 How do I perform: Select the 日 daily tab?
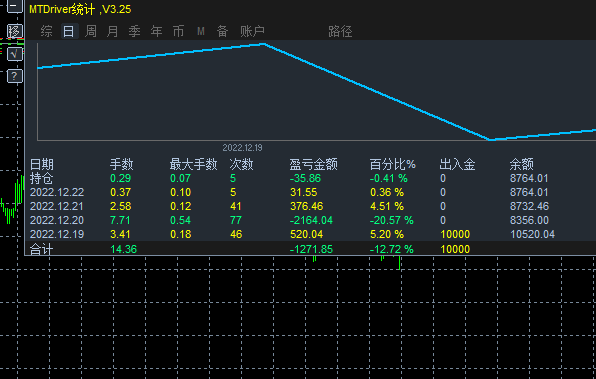pos(69,31)
